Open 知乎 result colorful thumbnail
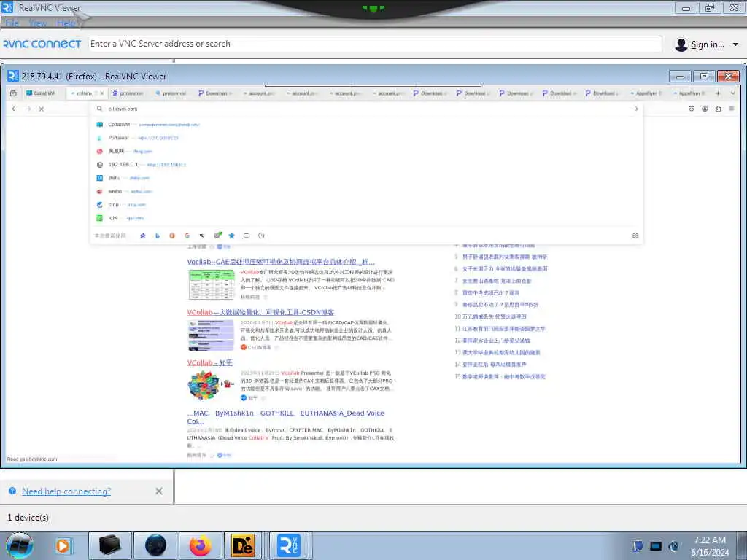The image size is (747, 560). 212,385
